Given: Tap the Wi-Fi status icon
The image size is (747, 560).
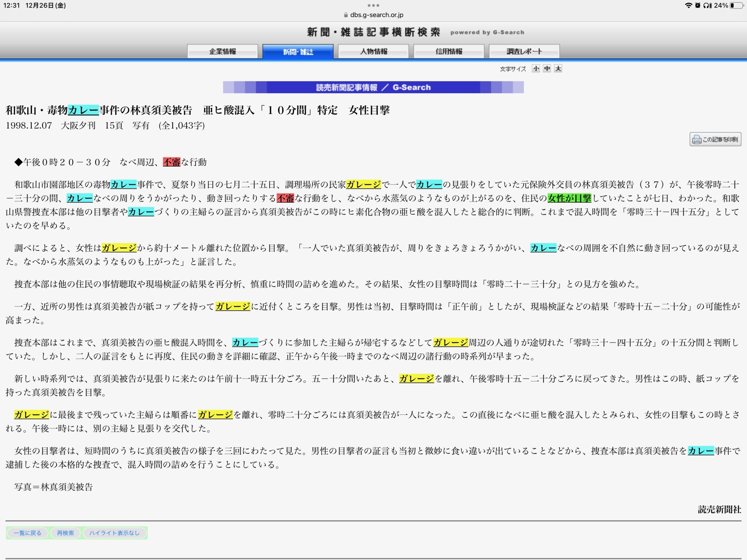Looking at the screenshot, I should pos(688,6).
